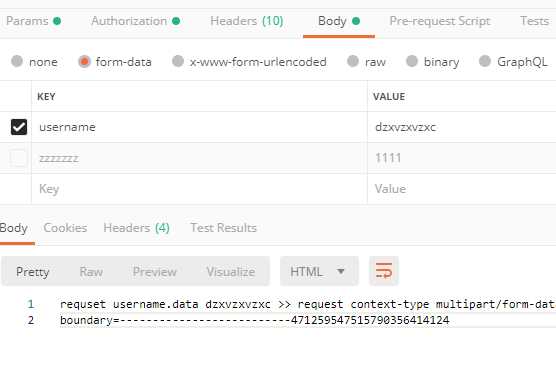
Task: Click response line 2 boundary text
Action: click(x=255, y=320)
